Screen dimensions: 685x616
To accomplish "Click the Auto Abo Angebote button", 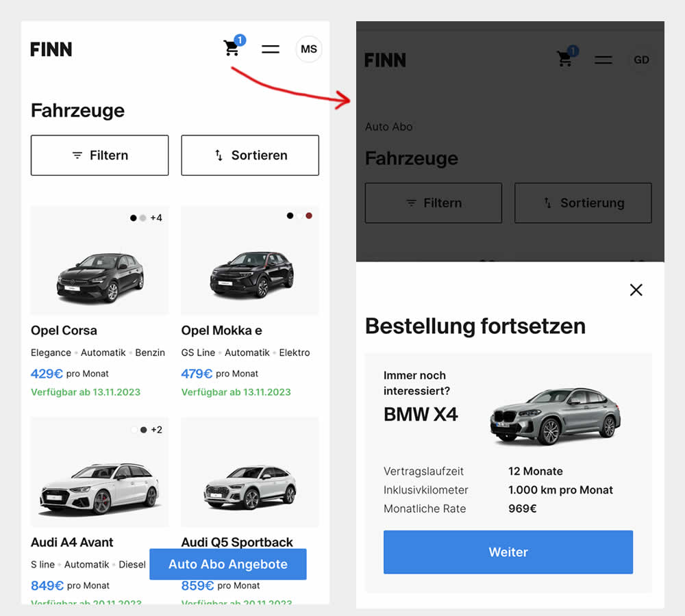I will 228,565.
